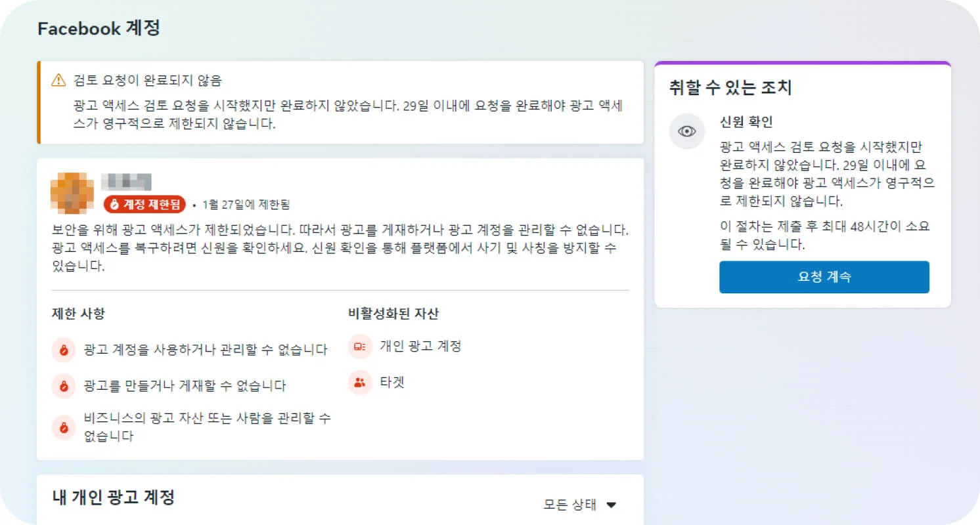
Task: Click the 내 개인 광고 계정 heading
Action: click(114, 497)
